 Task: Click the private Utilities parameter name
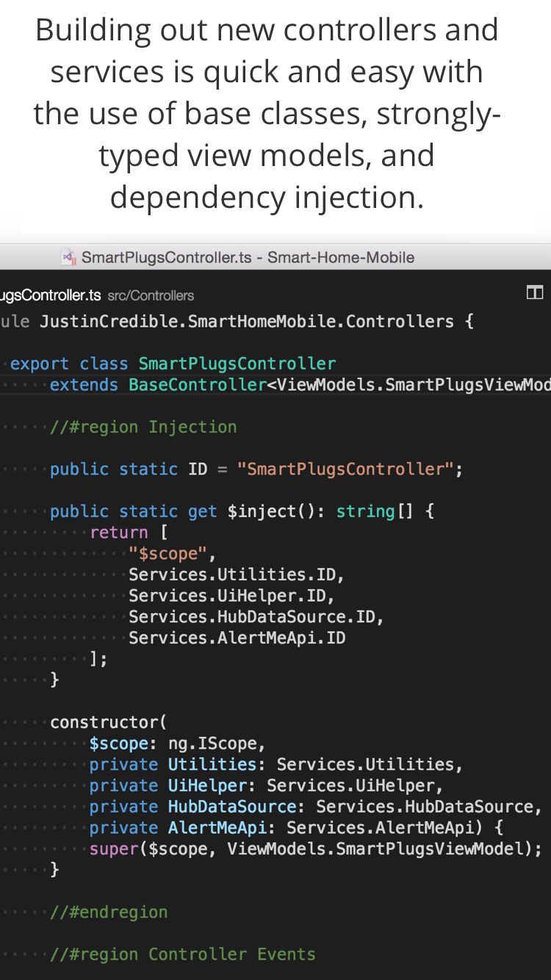pos(212,765)
